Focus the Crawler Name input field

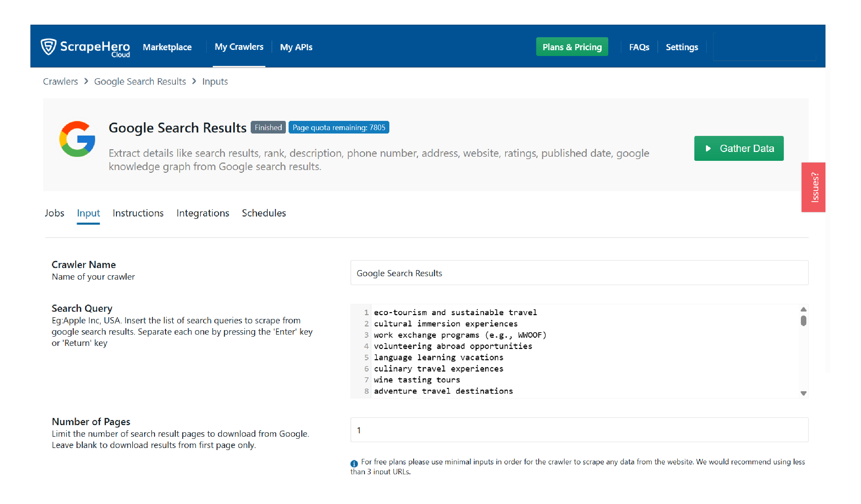[579, 273]
